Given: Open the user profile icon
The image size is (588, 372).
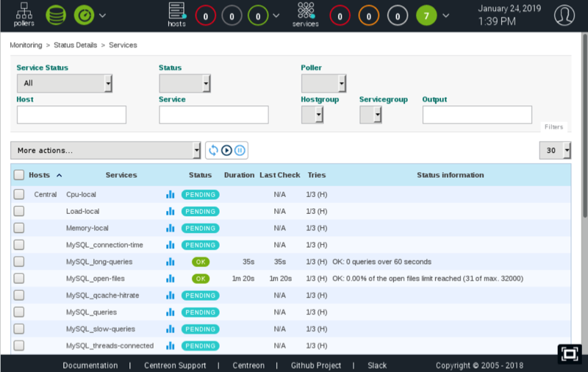Looking at the screenshot, I should (564, 15).
